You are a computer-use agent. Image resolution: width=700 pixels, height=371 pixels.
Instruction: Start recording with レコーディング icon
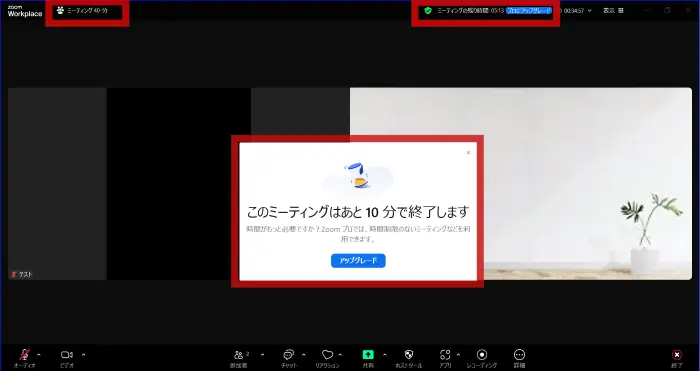pyautogui.click(x=482, y=354)
